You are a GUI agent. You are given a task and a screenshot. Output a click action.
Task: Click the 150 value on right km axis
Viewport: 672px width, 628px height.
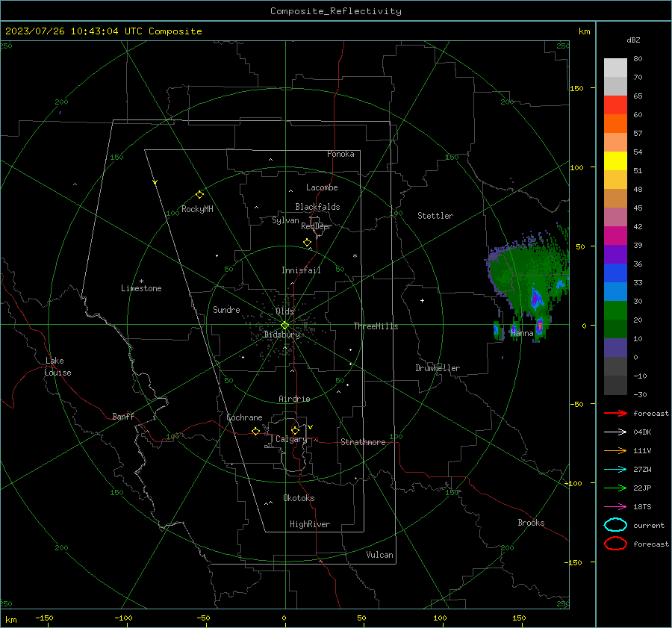576,88
